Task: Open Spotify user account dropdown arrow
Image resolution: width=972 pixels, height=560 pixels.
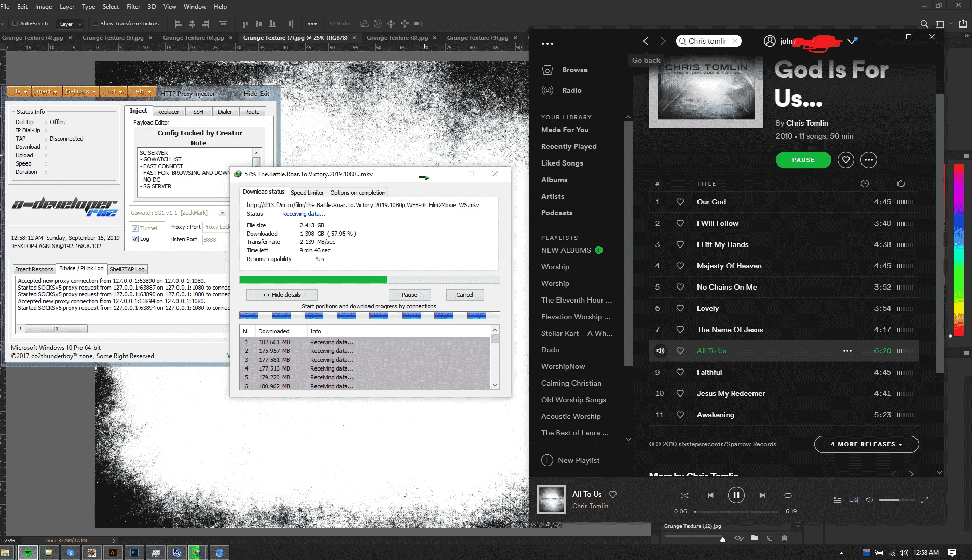Action: (851, 41)
